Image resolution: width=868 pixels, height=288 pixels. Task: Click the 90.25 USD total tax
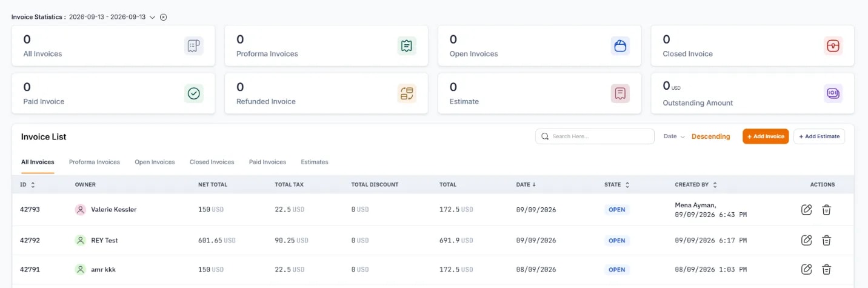[x=292, y=240]
